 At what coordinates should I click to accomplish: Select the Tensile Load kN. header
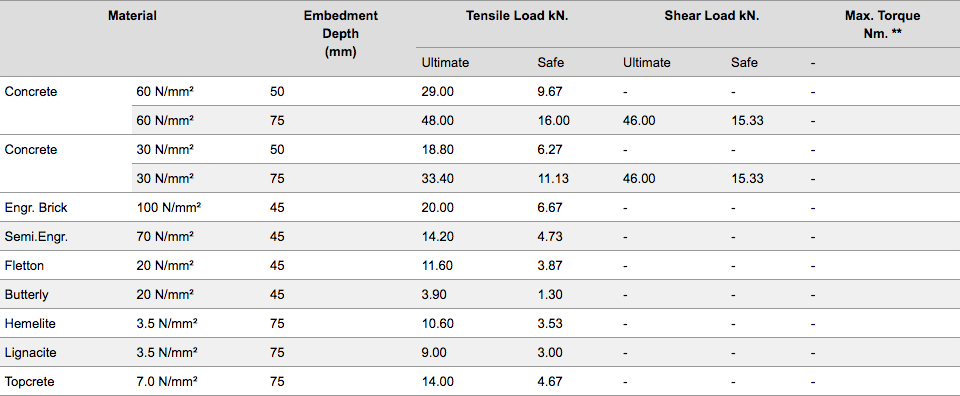pyautogui.click(x=517, y=16)
